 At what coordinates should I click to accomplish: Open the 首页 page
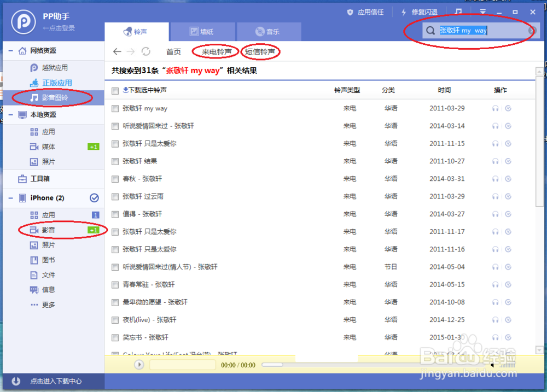(x=173, y=52)
